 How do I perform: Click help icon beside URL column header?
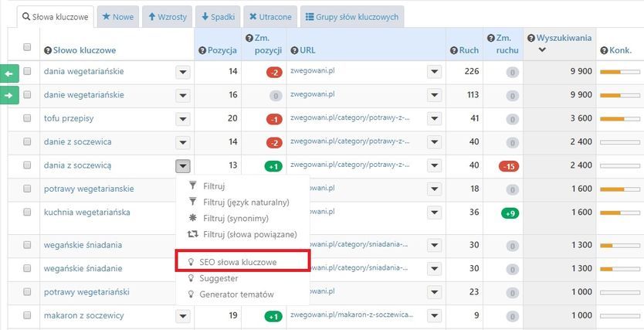[x=294, y=50]
